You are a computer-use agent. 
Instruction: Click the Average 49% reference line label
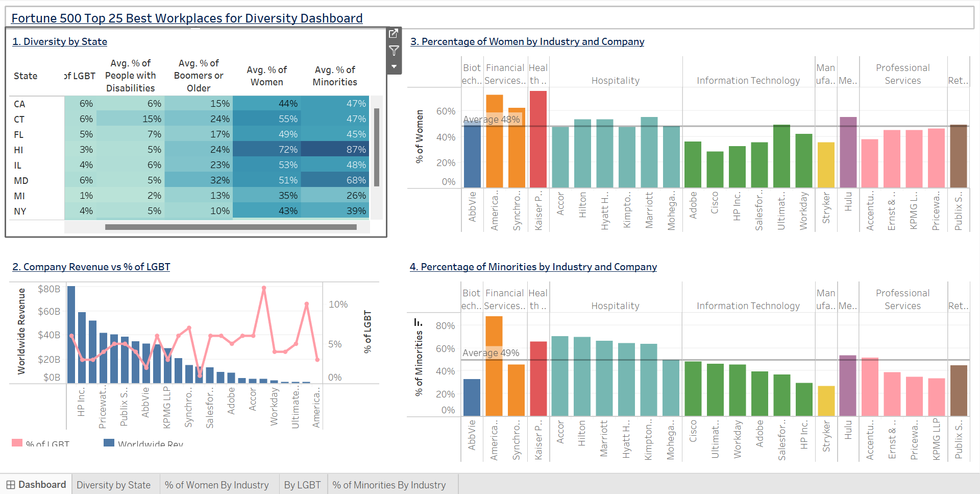click(x=491, y=352)
